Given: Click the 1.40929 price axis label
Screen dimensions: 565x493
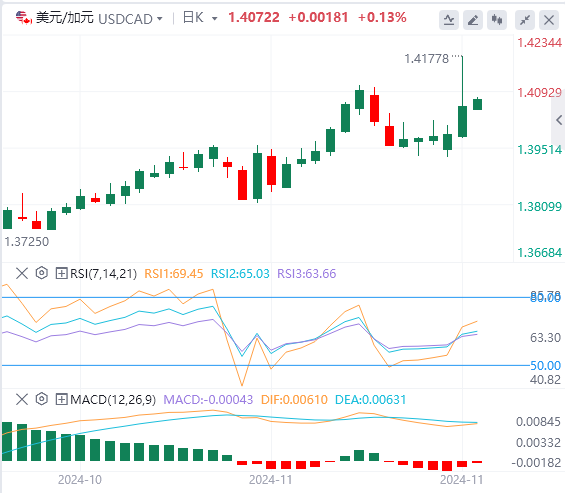Looking at the screenshot, I should pyautogui.click(x=539, y=93).
